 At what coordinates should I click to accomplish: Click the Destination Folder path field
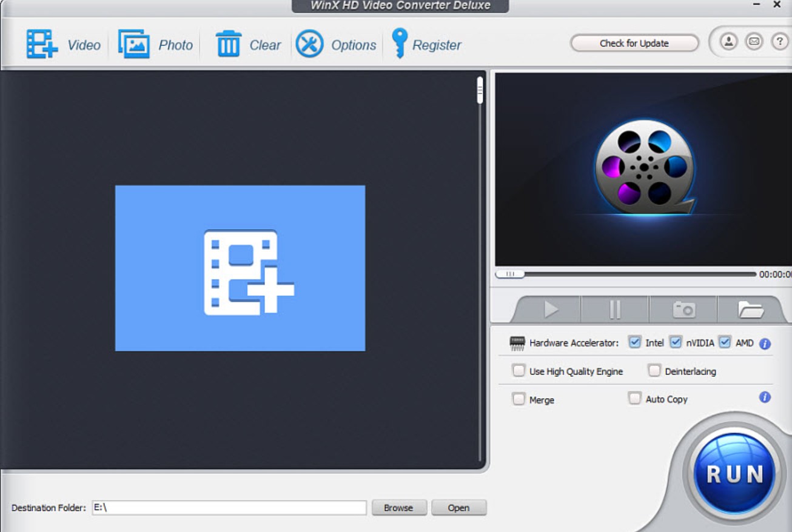click(229, 508)
